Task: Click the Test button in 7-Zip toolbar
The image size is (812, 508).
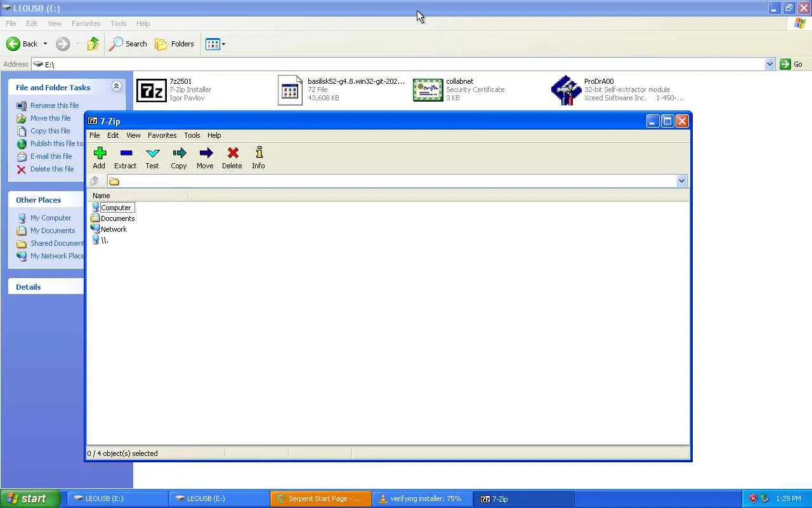Action: (152, 158)
